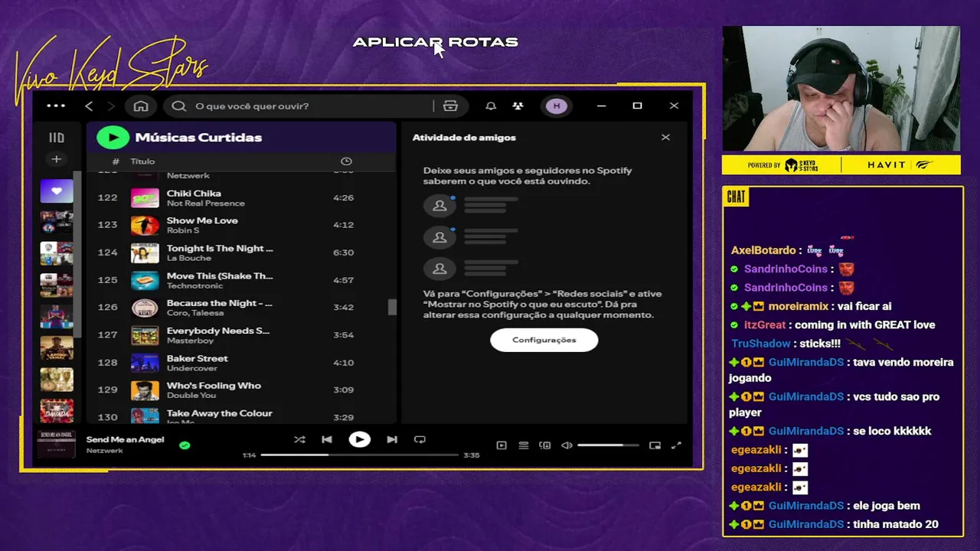
Task: Click the Show Me Love album cover
Action: pos(145,225)
